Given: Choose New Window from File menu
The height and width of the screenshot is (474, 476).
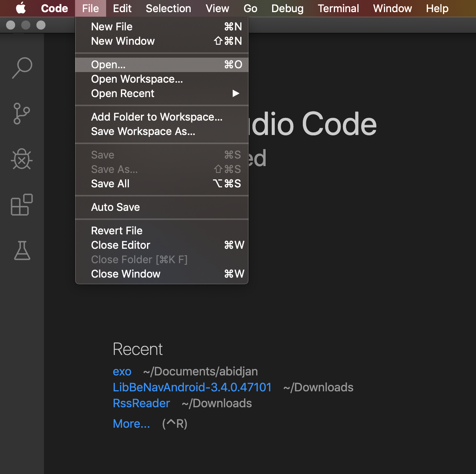Looking at the screenshot, I should pyautogui.click(x=162, y=41).
